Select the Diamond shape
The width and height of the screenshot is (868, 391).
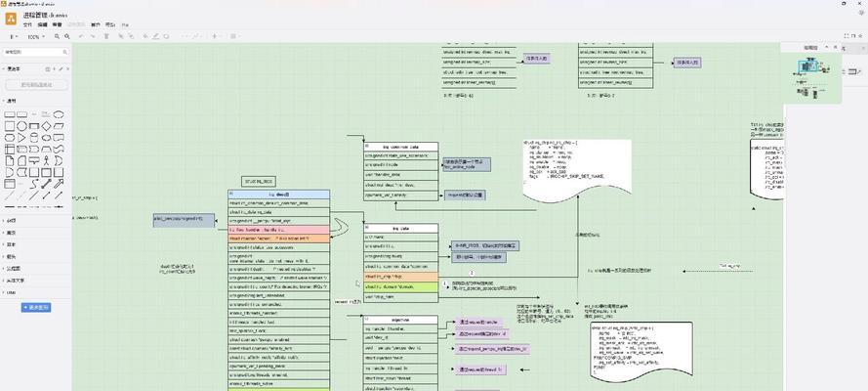click(x=46, y=126)
